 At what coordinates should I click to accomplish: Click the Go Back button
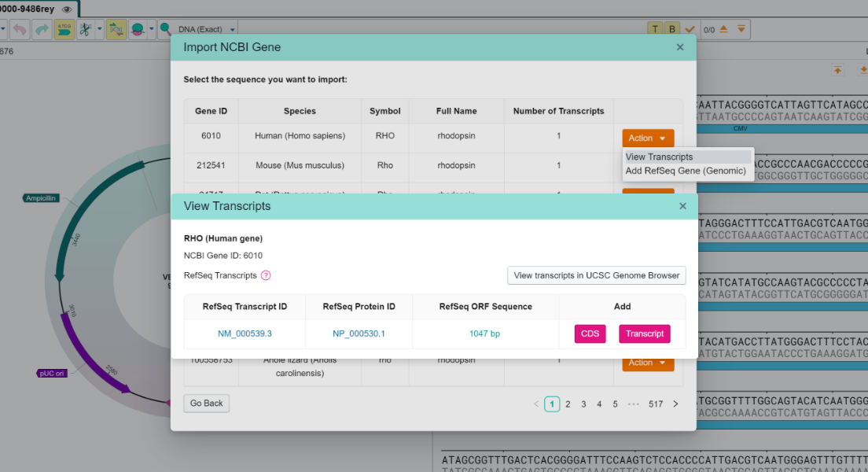(x=207, y=404)
